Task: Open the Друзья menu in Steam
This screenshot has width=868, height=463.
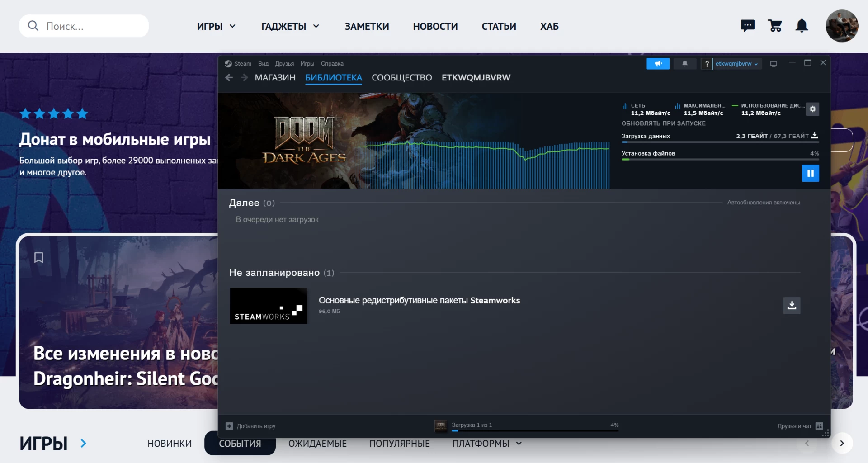Action: (284, 64)
